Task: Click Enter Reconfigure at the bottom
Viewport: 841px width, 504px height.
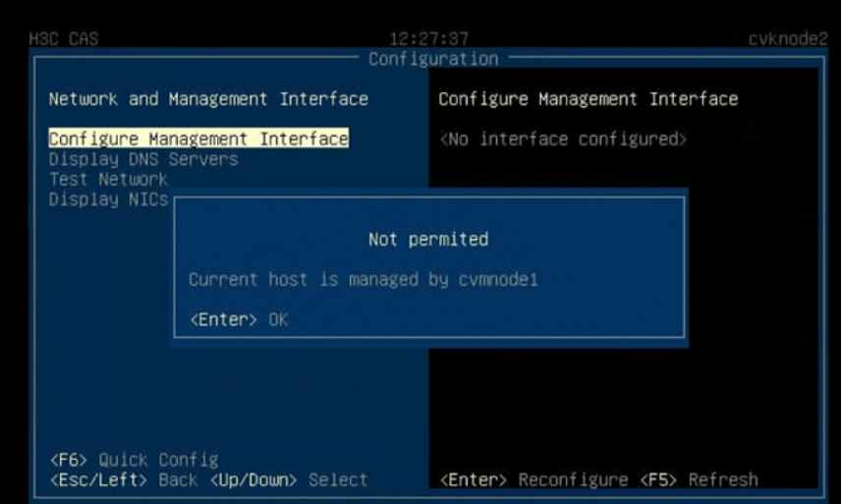Action: click(x=533, y=480)
